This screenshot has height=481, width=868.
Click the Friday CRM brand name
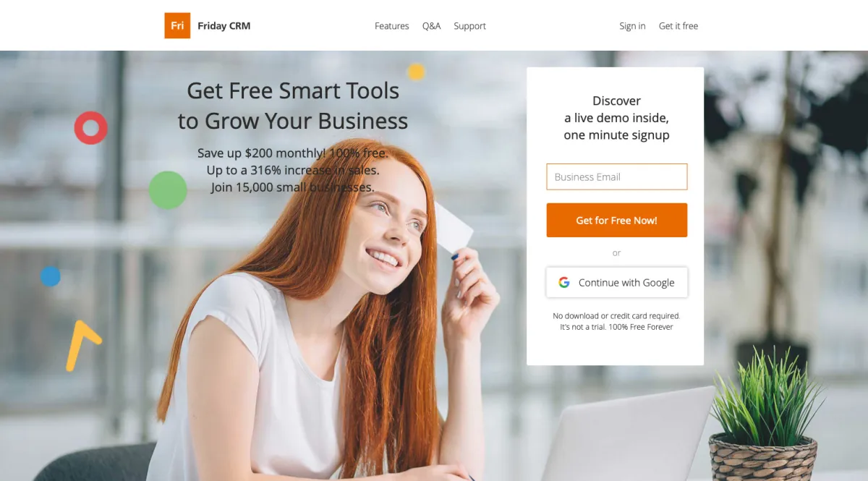(x=224, y=26)
